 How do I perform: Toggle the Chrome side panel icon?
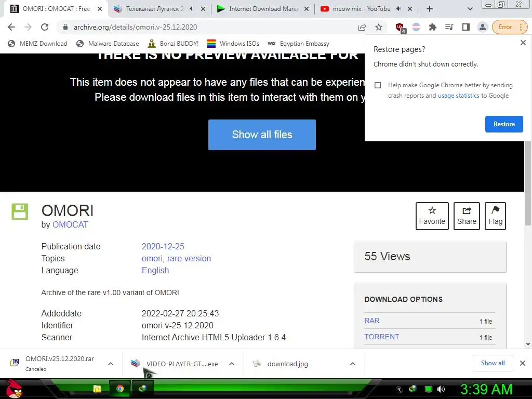tap(466, 27)
